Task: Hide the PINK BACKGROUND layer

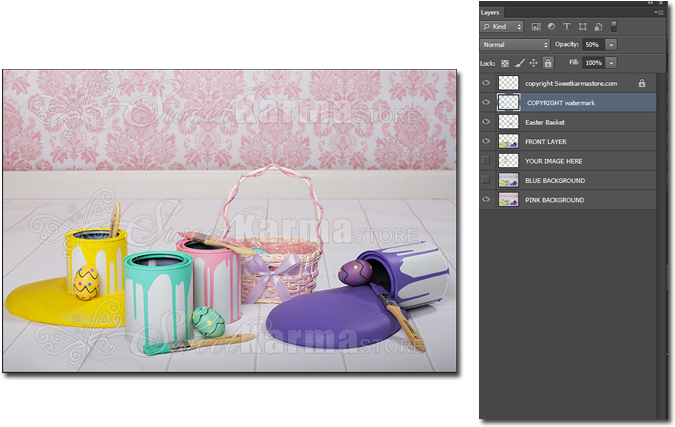Action: [486, 199]
